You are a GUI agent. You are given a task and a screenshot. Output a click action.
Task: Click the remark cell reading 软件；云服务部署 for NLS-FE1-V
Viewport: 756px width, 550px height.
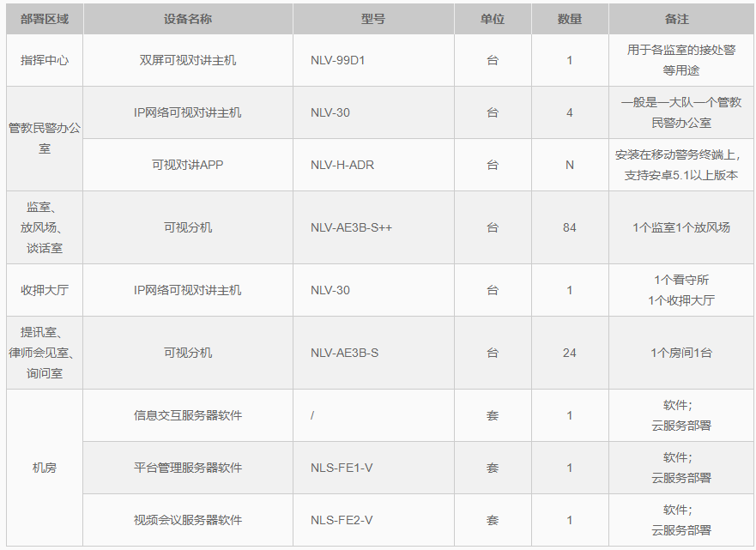tap(680, 467)
